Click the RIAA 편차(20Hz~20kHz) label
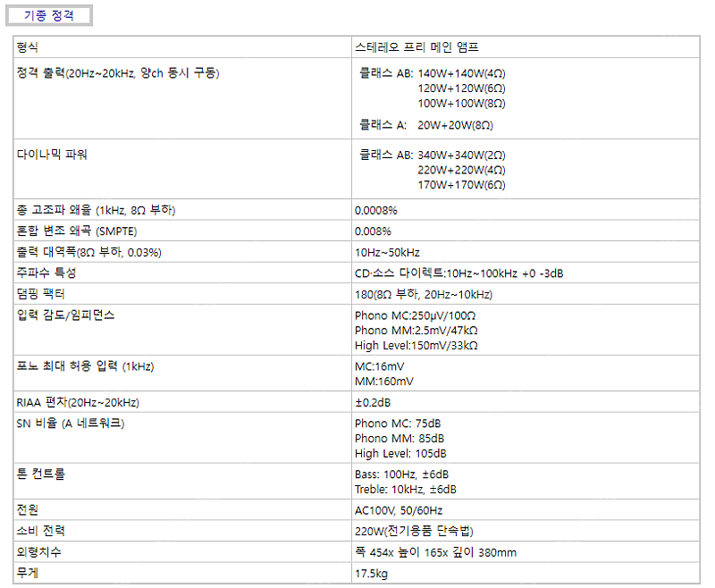This screenshot has height=588, width=715. [x=78, y=402]
